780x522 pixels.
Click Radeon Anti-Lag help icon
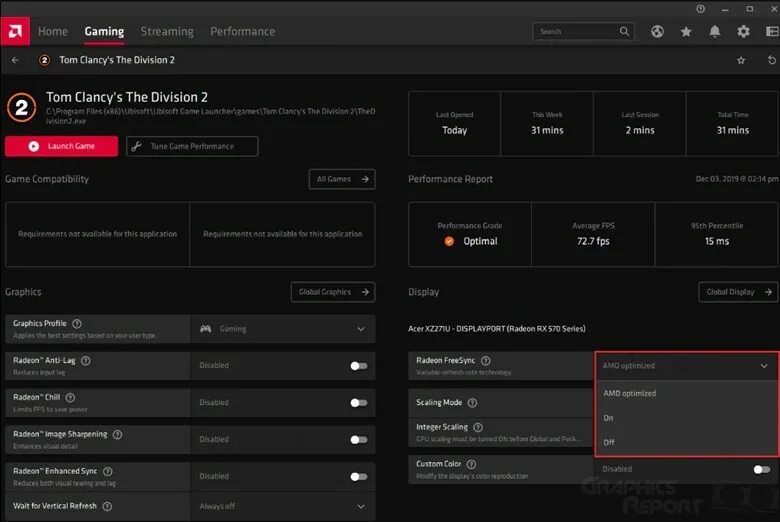pos(86,360)
